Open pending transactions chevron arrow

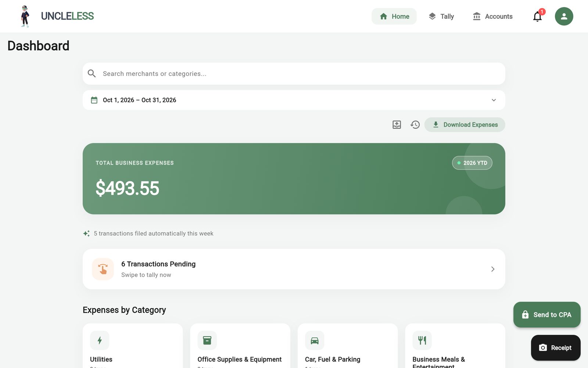(x=493, y=269)
